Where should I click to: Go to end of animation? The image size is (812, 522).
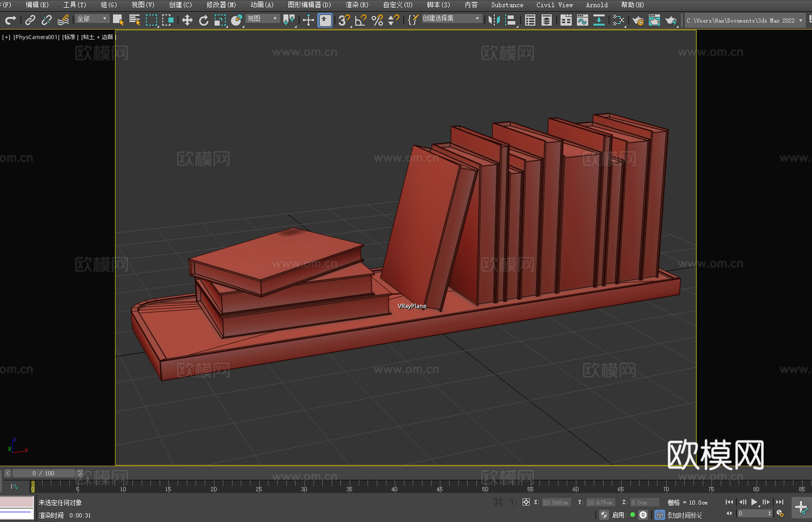coord(779,502)
